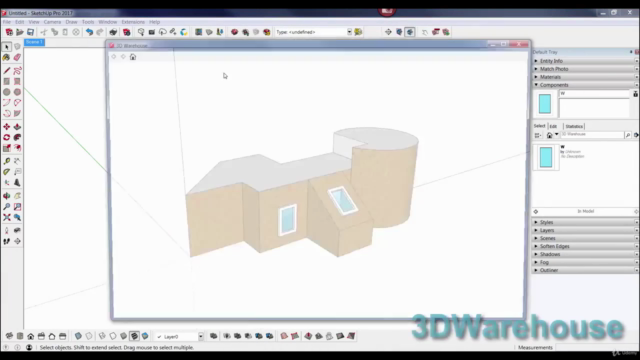Open the Camera menu

pyautogui.click(x=52, y=22)
